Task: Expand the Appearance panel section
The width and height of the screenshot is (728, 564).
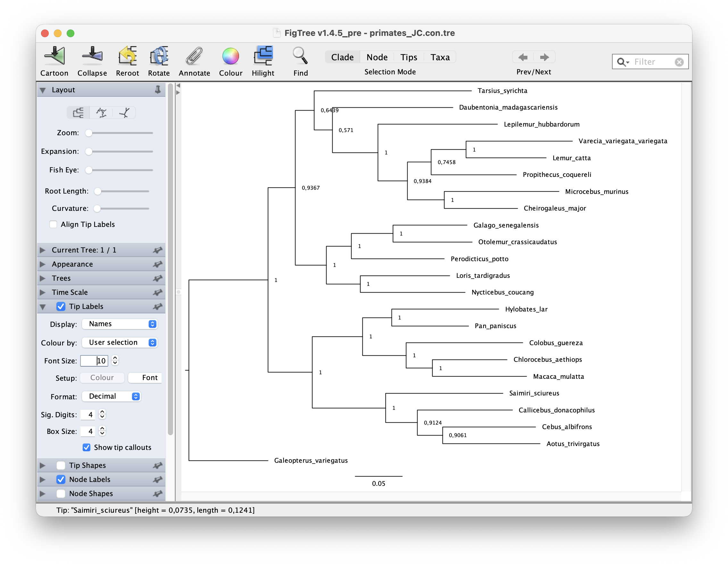Action: [x=72, y=264]
